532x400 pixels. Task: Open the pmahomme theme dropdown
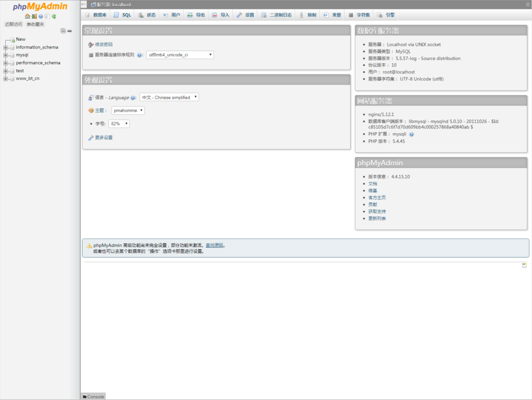(x=128, y=110)
